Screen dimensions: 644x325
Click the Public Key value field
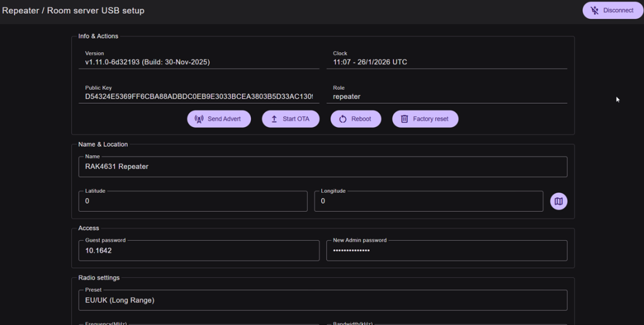[199, 97]
